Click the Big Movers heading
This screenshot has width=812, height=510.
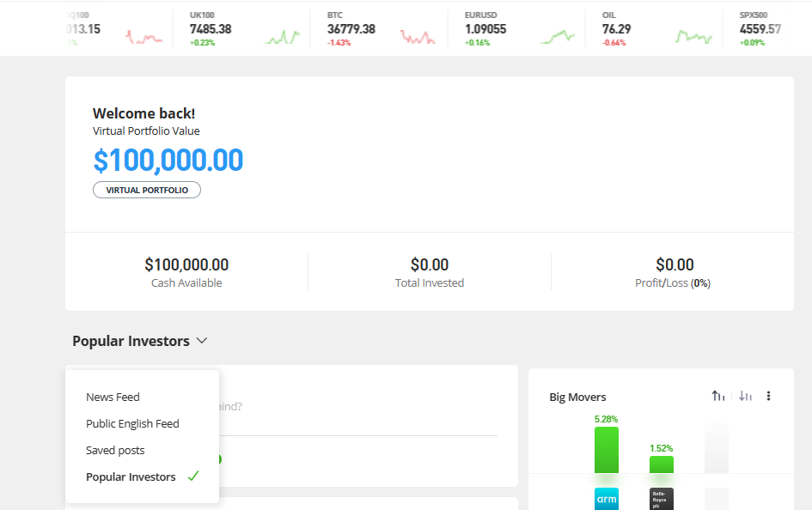click(x=577, y=398)
